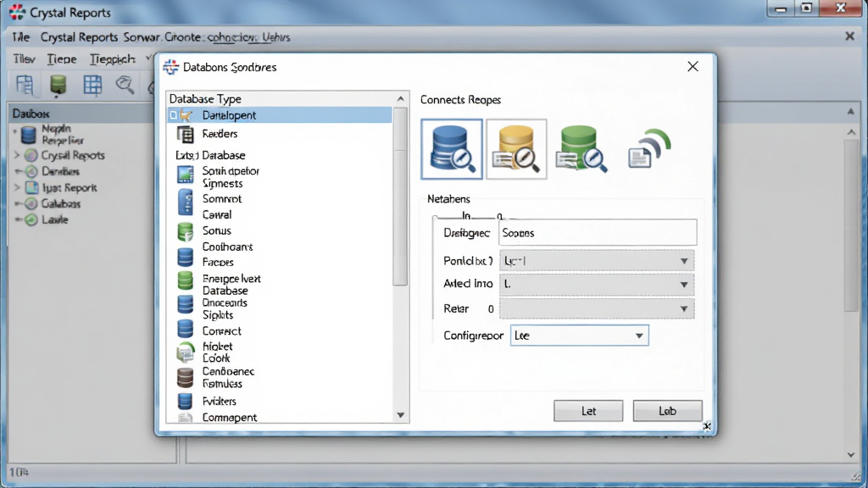
Task: Click the green database toolbar icon
Action: (x=58, y=86)
